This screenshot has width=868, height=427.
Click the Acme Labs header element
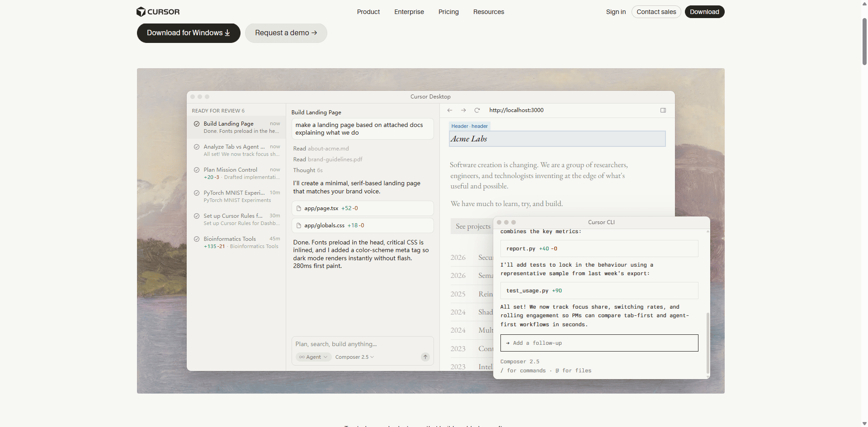[x=557, y=139]
